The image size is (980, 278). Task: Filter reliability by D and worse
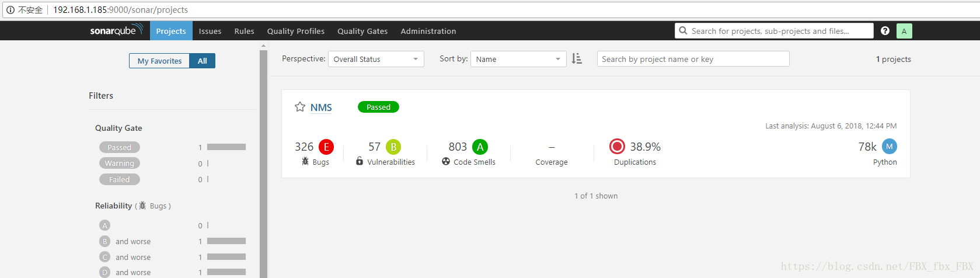125,272
